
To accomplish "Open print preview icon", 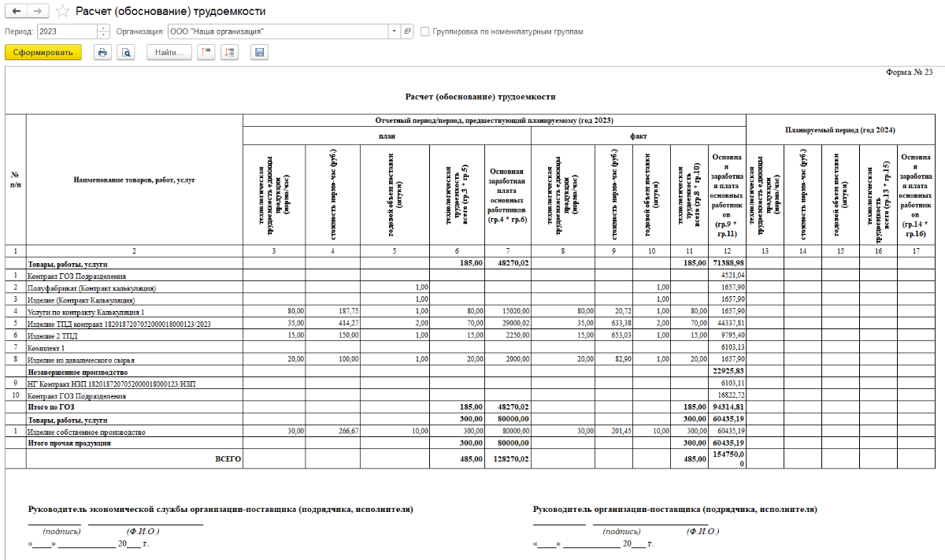I will pyautogui.click(x=126, y=53).
